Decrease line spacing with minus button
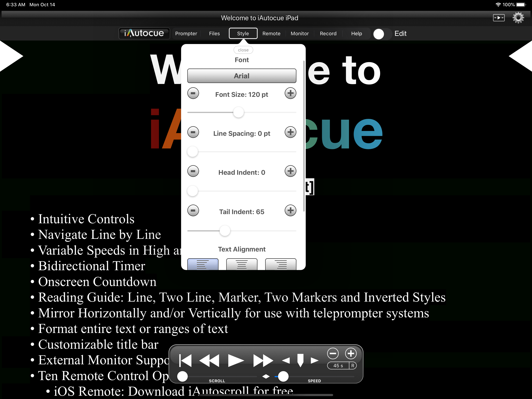 pyautogui.click(x=193, y=132)
